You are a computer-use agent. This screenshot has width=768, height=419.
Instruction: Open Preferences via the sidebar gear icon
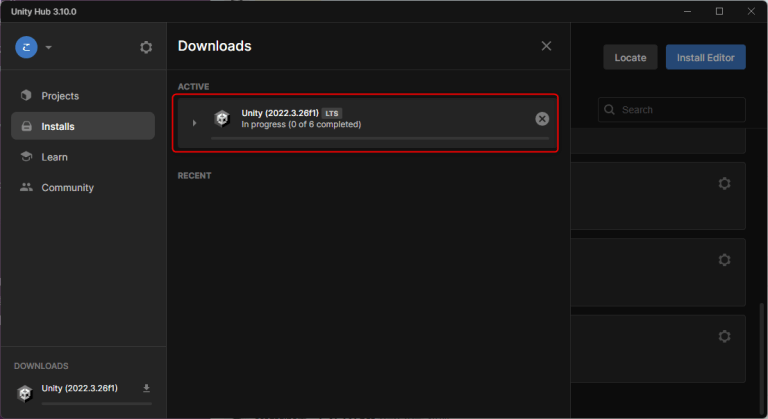tap(146, 47)
